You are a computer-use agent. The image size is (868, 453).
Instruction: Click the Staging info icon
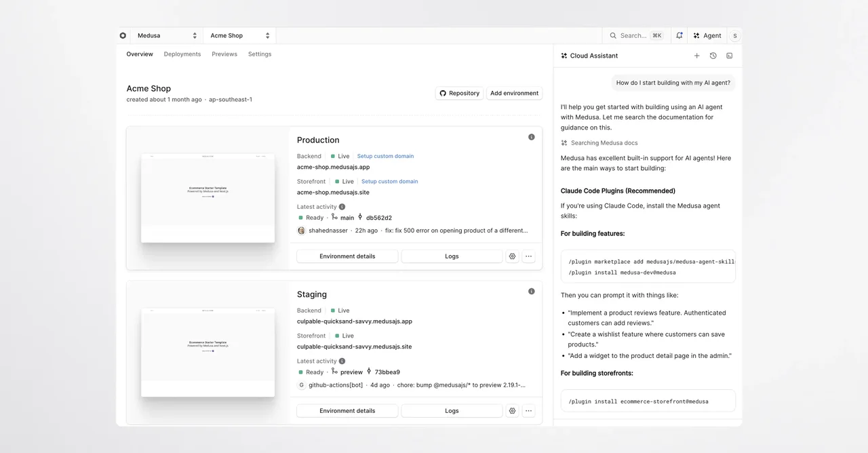click(x=532, y=291)
